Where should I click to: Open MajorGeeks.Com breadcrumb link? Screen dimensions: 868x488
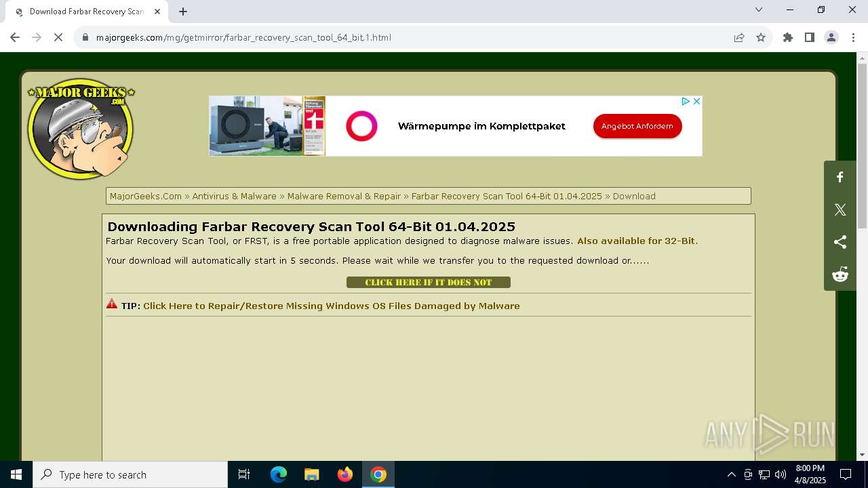(x=146, y=196)
